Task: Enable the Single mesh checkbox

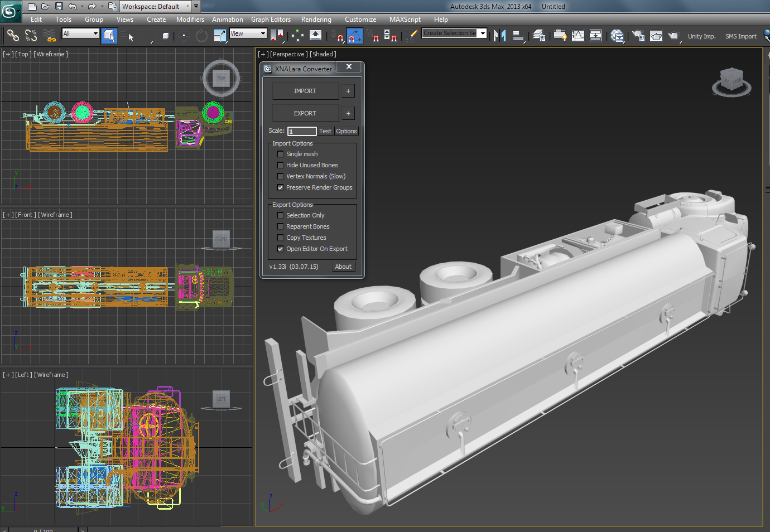Action: click(280, 154)
